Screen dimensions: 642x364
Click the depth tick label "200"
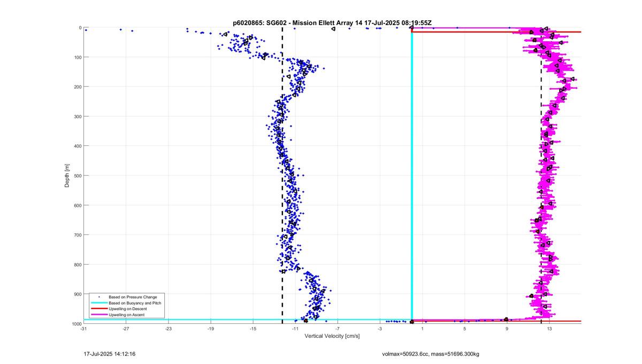click(77, 87)
